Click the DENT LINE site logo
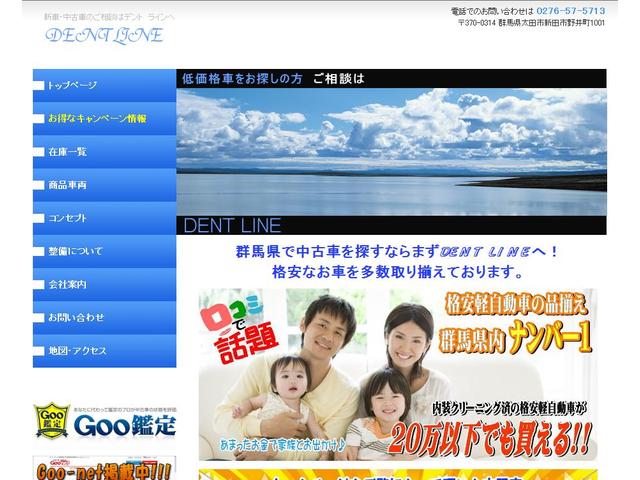The height and width of the screenshot is (480, 640). coord(104,35)
